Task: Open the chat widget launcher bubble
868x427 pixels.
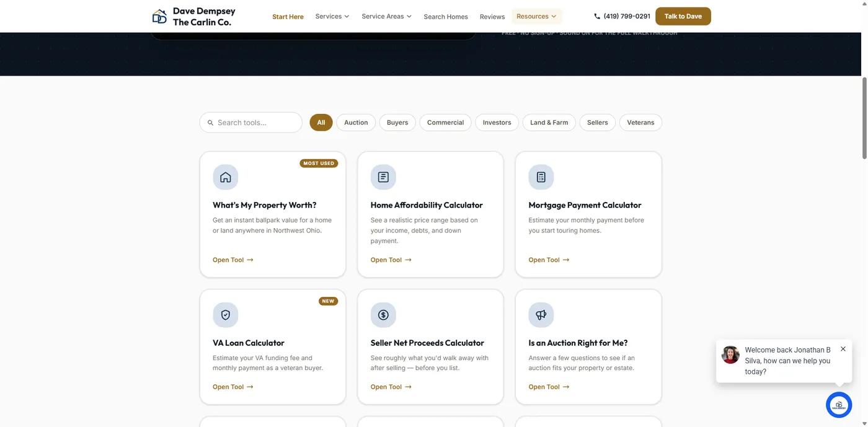Action: tap(839, 405)
